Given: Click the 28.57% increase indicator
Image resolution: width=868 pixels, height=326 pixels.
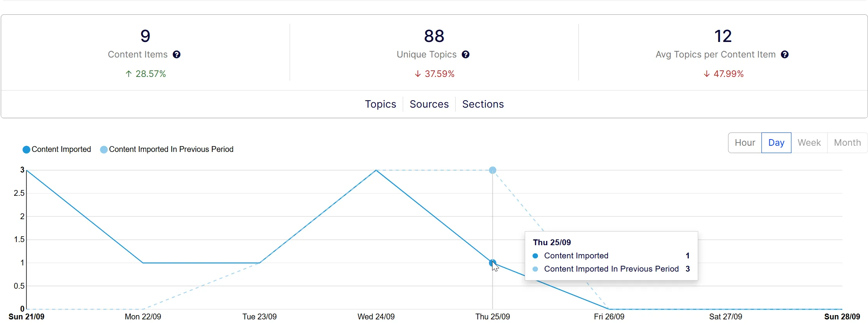Looking at the screenshot, I should 145,74.
